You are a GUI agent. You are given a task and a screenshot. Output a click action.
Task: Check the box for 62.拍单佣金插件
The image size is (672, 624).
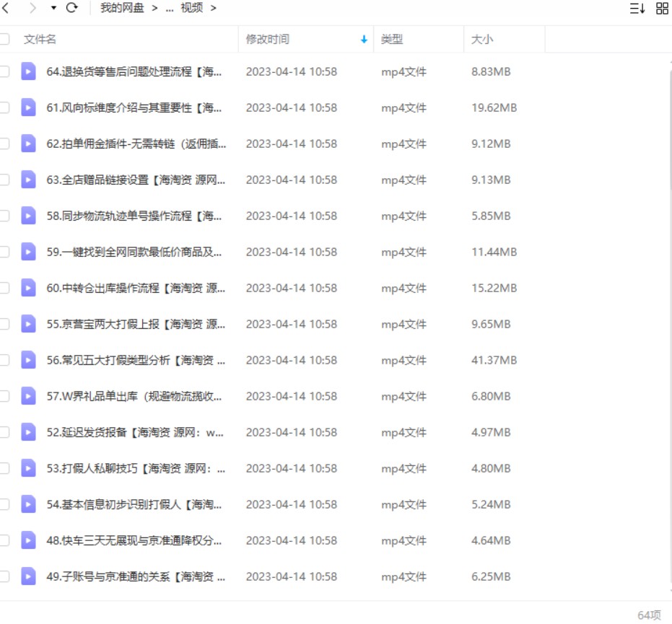pos(4,144)
